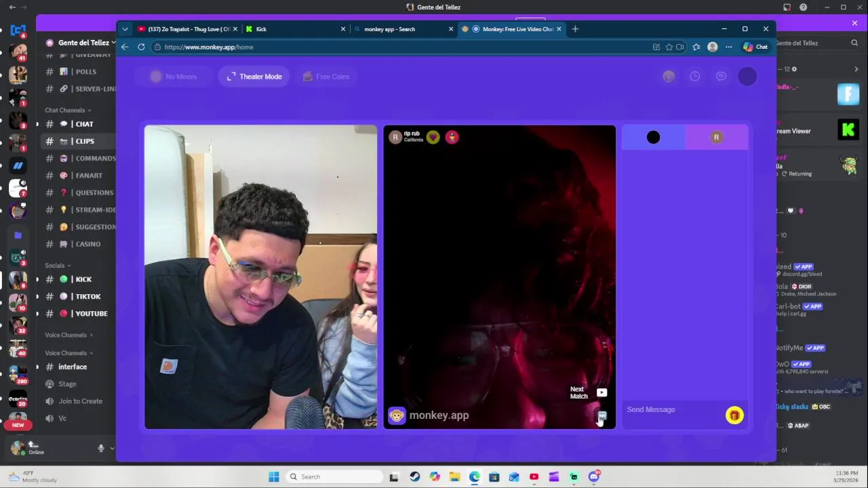Open the Discord inbox icon in title bar
Screen dimensions: 868x488
coord(787,7)
